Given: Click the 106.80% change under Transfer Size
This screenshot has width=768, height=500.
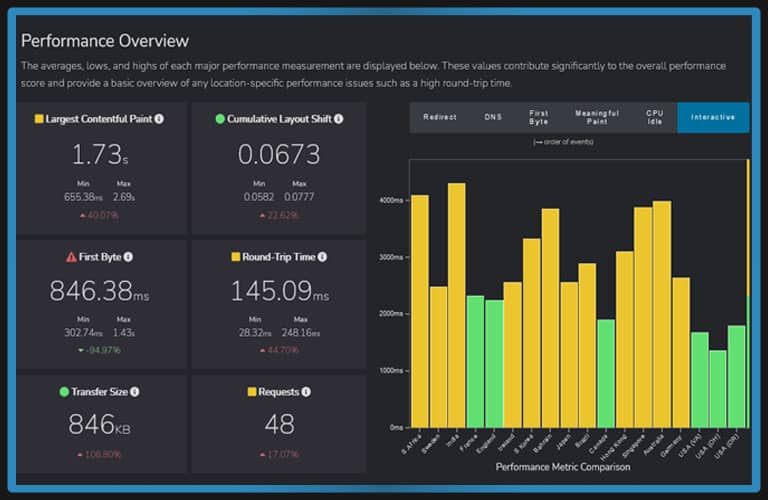Looking at the screenshot, I should click(99, 454).
